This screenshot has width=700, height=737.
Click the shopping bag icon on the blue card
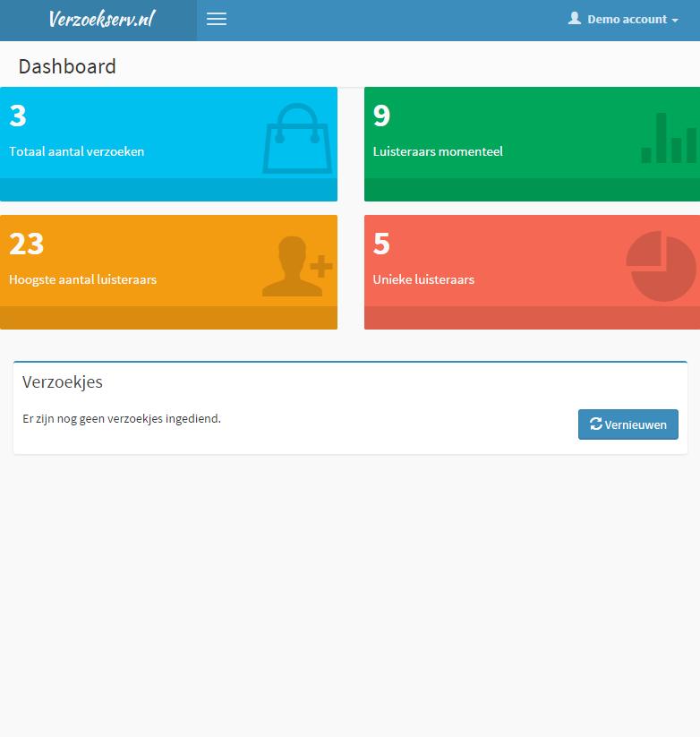[x=297, y=138]
